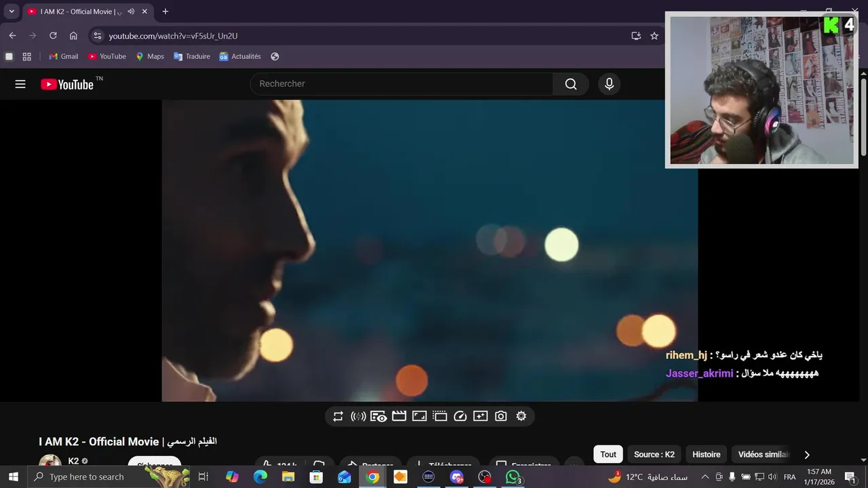Click the page scrollbar down arrow

[x=863, y=460]
